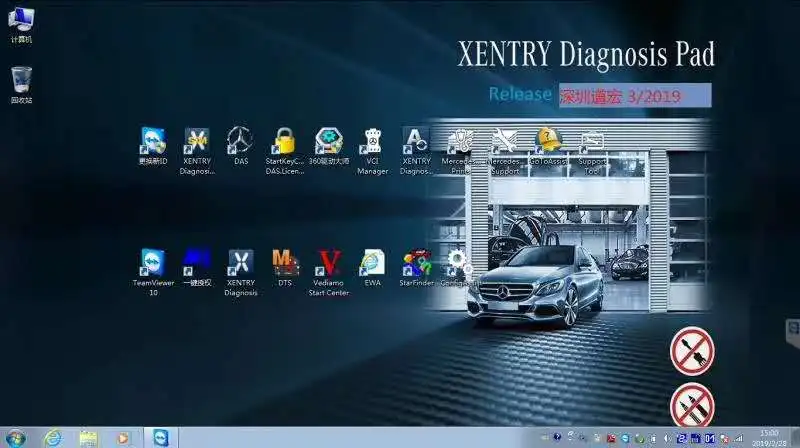Select the Vediamo Start Center shortcut
The height and width of the screenshot is (448, 800).
pyautogui.click(x=329, y=272)
